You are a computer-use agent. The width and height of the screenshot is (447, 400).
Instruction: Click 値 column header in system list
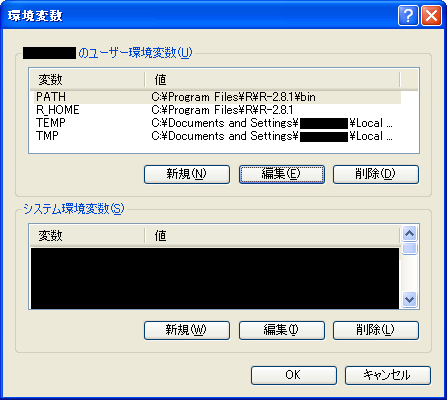(x=272, y=236)
